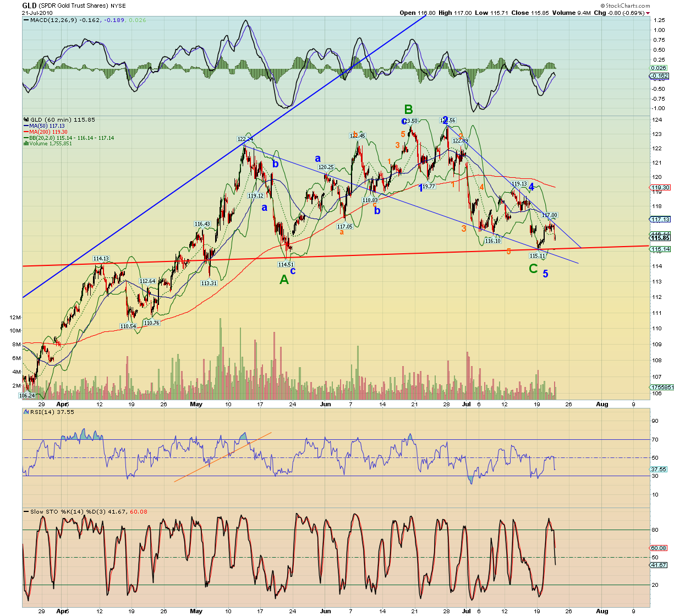Viewport: 674px width, 616px height.
Task: Click the 110.76 low price label
Action: pos(151,323)
